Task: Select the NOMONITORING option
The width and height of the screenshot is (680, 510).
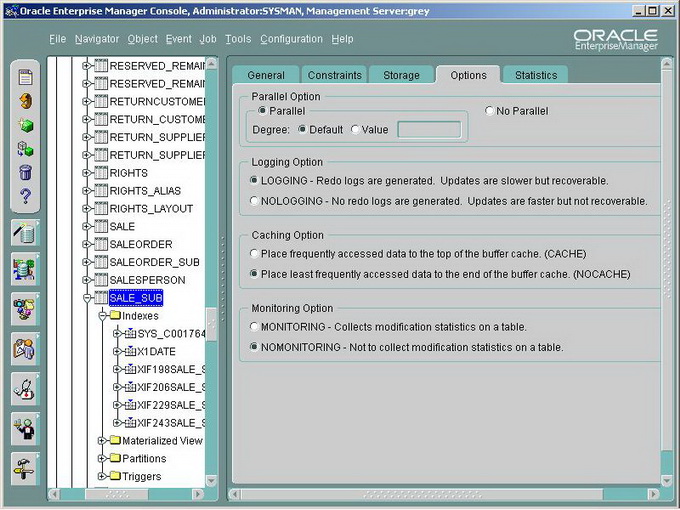Action: (x=254, y=347)
